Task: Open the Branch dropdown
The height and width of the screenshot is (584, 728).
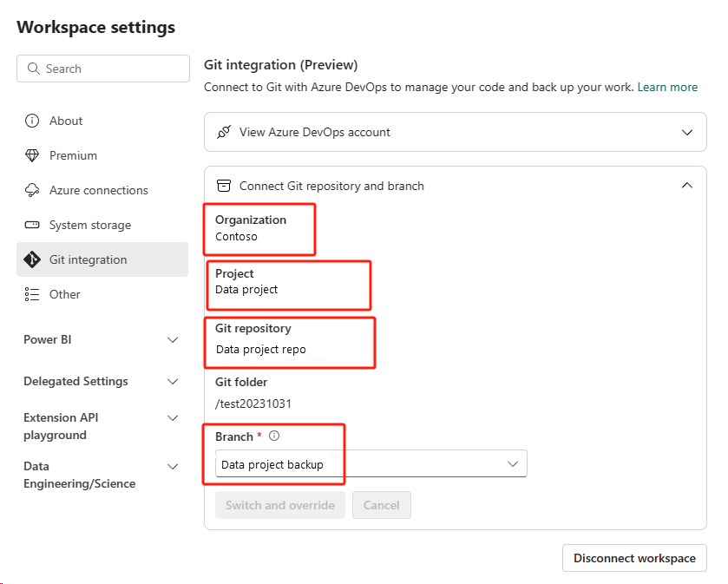Action: point(512,464)
